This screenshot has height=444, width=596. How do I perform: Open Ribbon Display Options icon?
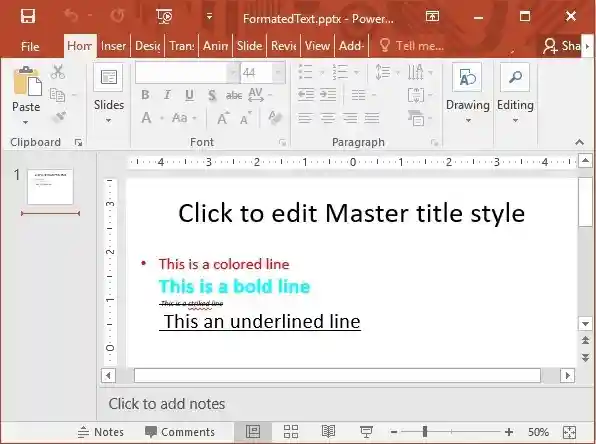(x=432, y=16)
